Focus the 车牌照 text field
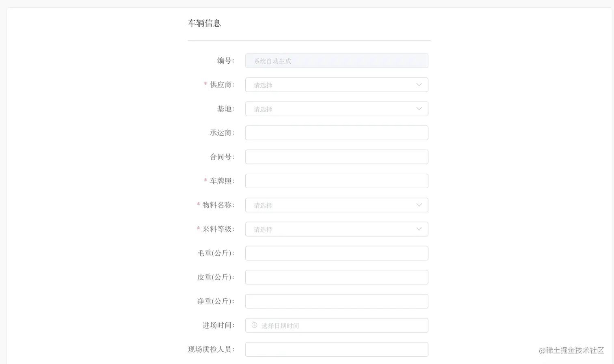The image size is (614, 364). tap(336, 181)
